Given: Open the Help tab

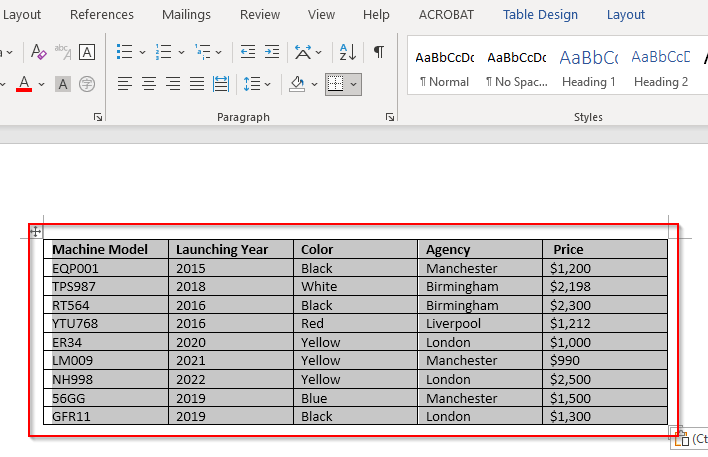Looking at the screenshot, I should (x=376, y=15).
